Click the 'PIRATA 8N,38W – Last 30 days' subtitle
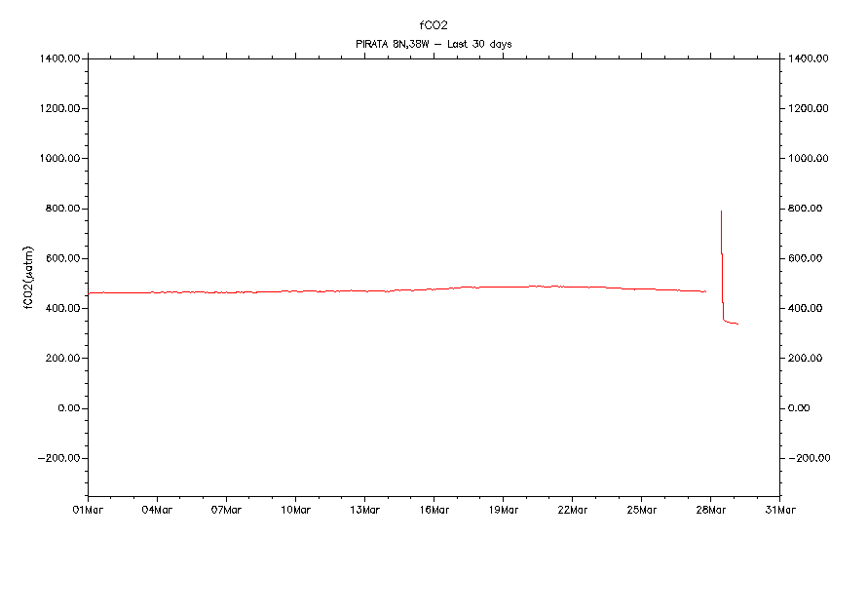Image resolution: width=868 pixels, height=614 pixels. click(434, 44)
